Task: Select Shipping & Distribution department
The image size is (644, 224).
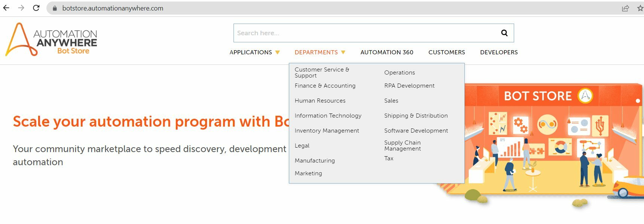Action: click(x=416, y=116)
